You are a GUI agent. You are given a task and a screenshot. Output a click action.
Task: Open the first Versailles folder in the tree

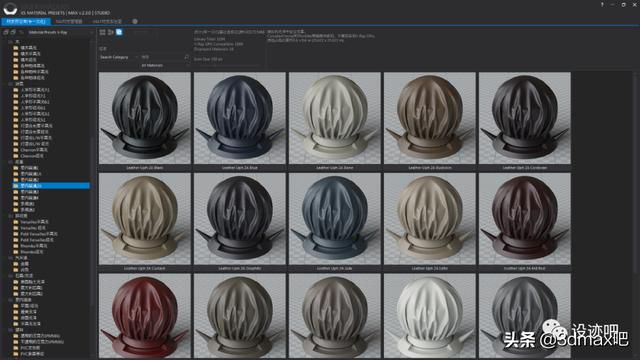point(33,222)
